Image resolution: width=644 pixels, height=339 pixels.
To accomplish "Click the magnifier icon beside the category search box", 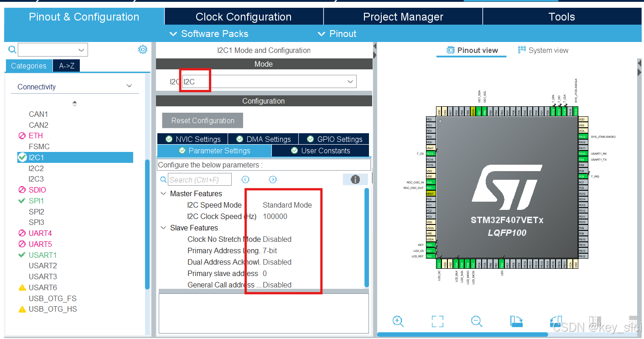I will (x=12, y=50).
